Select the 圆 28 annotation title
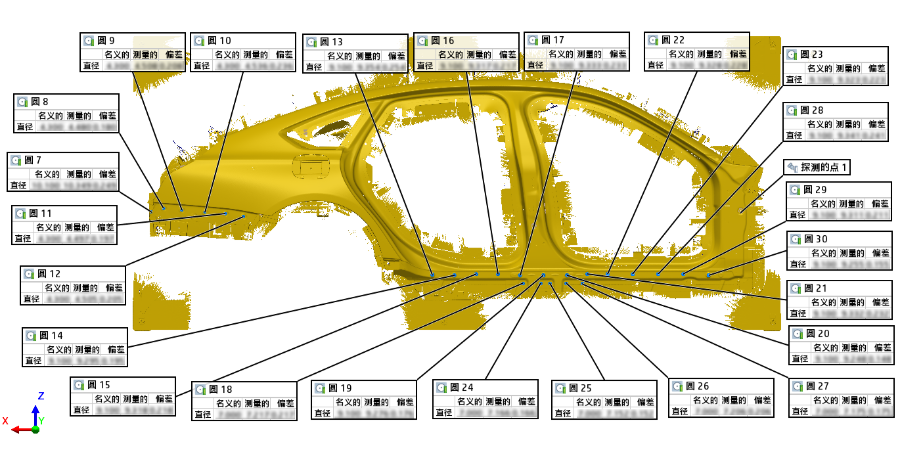Image resolution: width=900 pixels, height=452 pixels. pyautogui.click(x=812, y=110)
